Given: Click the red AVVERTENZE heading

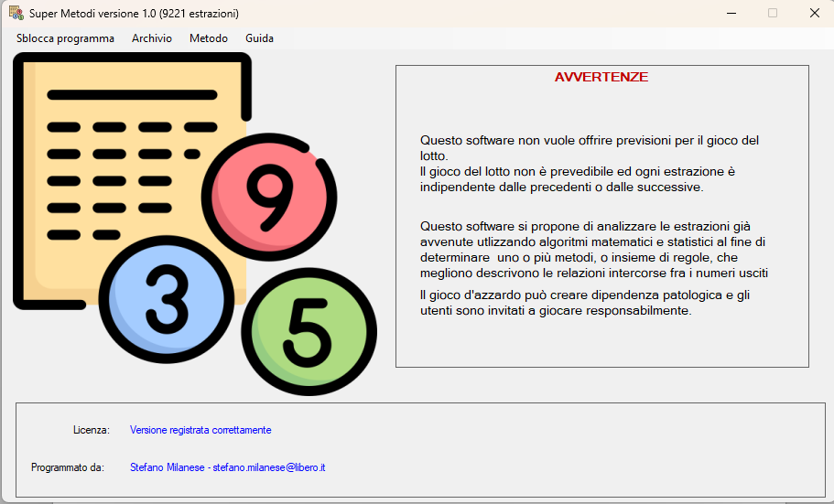Looking at the screenshot, I should tap(601, 77).
